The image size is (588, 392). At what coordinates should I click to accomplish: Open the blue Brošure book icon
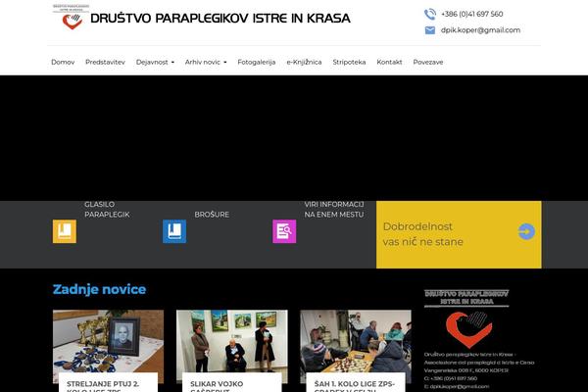tap(174, 231)
